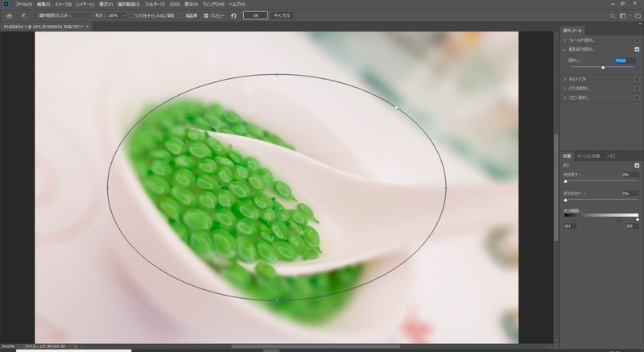Open the フィルター menu
Viewport: 644px width, 352px height.
click(x=154, y=4)
